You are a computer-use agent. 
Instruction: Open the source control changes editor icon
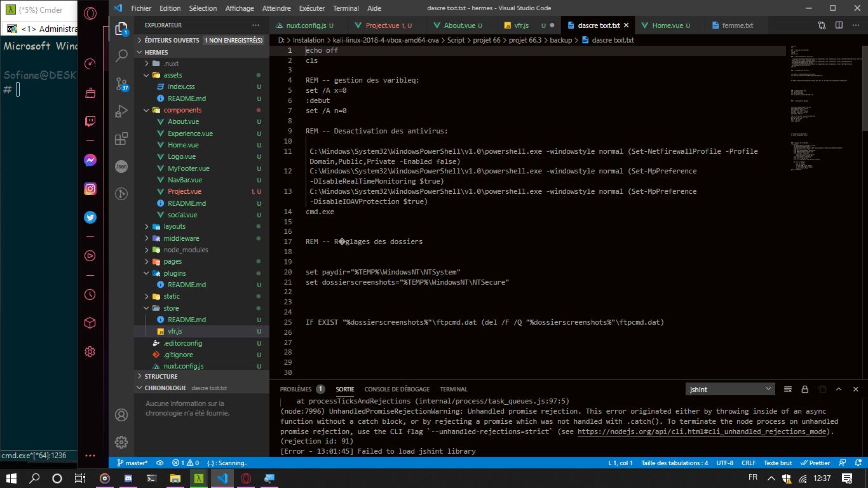822,25
